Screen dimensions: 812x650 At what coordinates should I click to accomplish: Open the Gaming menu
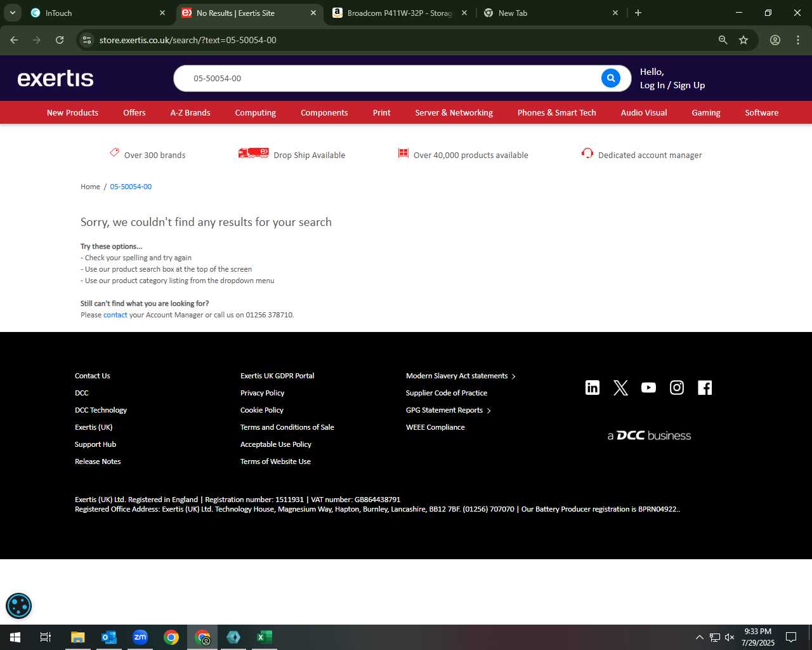[x=706, y=112]
